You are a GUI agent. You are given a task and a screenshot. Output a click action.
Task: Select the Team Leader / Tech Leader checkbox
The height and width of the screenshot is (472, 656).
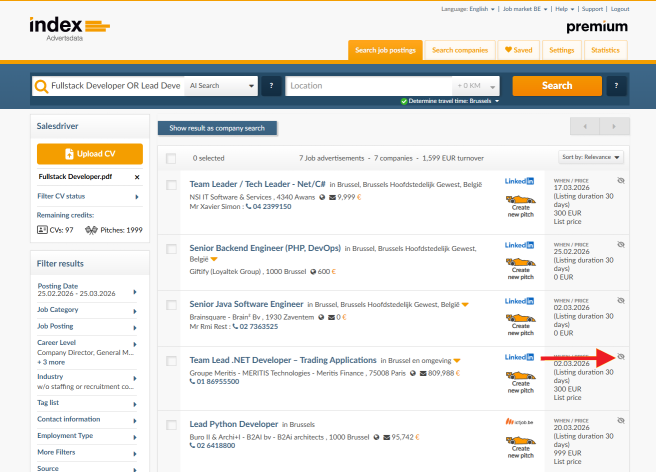click(x=171, y=185)
